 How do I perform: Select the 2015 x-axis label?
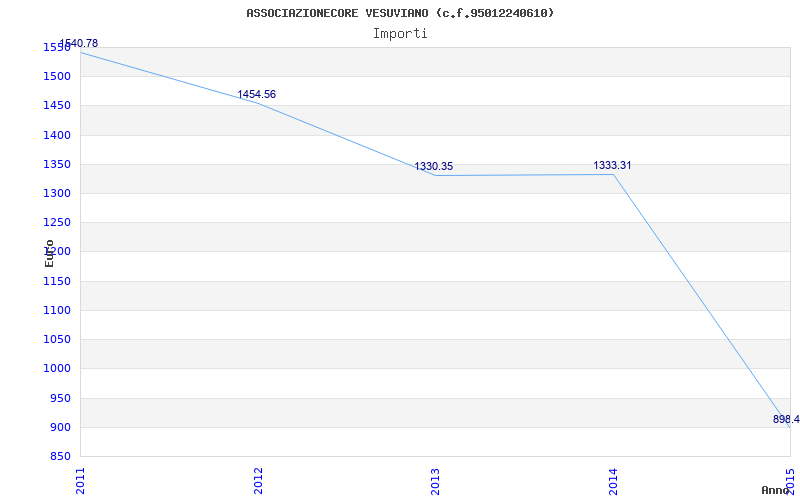coord(790,479)
